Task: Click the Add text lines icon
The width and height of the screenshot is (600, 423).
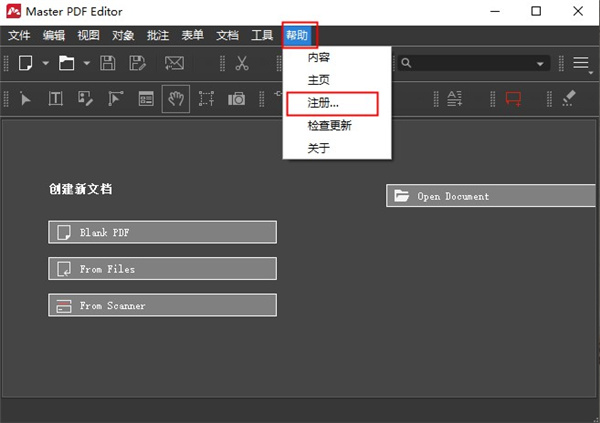Action: pos(455,99)
